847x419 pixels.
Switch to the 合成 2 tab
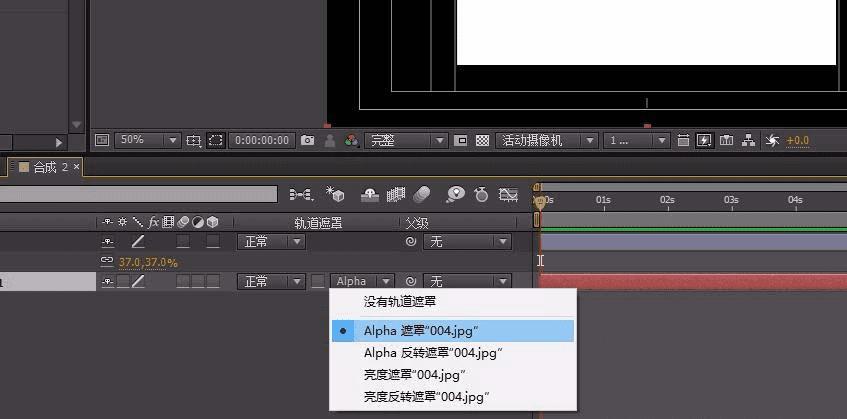51,167
